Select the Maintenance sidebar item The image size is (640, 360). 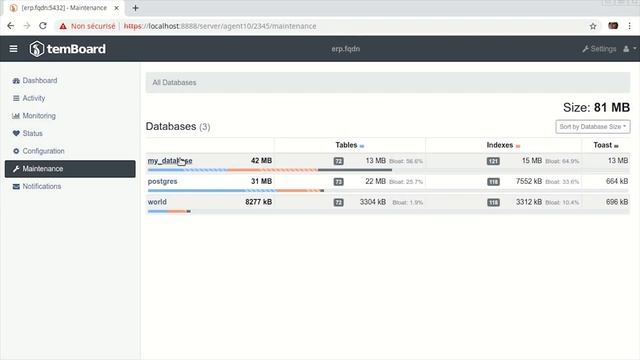(70, 169)
